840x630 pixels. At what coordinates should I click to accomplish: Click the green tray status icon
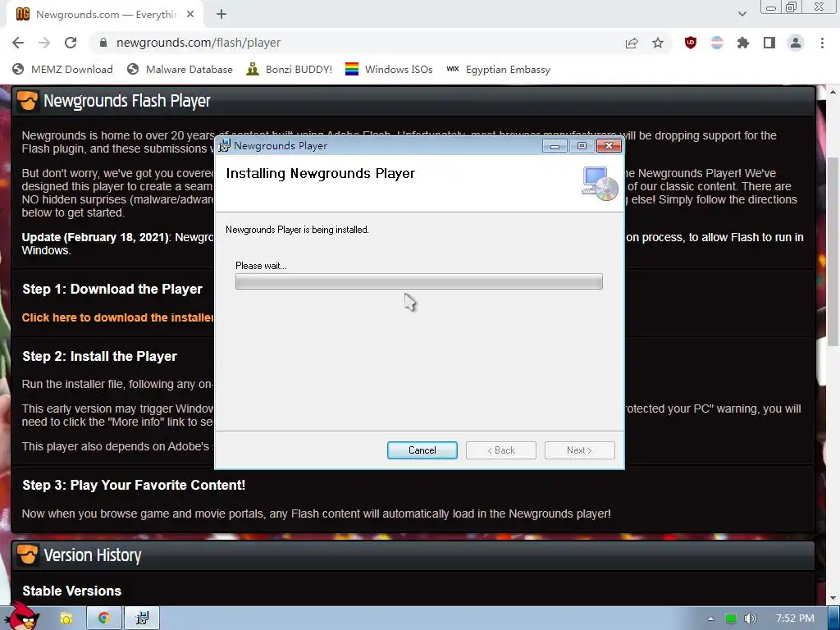pos(731,619)
